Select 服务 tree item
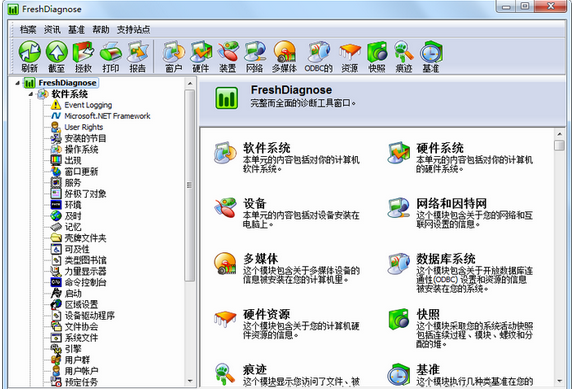The image size is (572, 389). (73, 182)
